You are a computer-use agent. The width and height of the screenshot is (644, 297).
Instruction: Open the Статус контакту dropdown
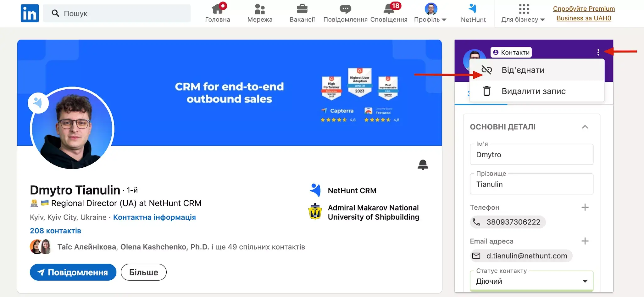531,281
